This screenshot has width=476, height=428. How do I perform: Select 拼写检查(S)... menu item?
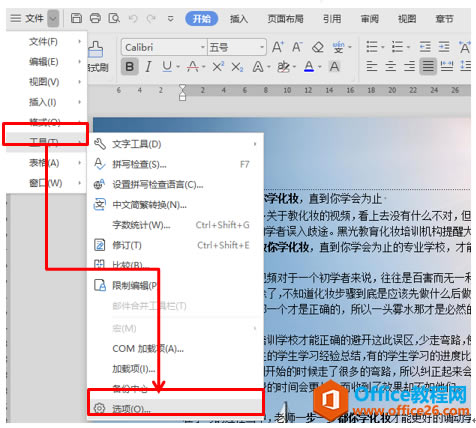[175, 164]
